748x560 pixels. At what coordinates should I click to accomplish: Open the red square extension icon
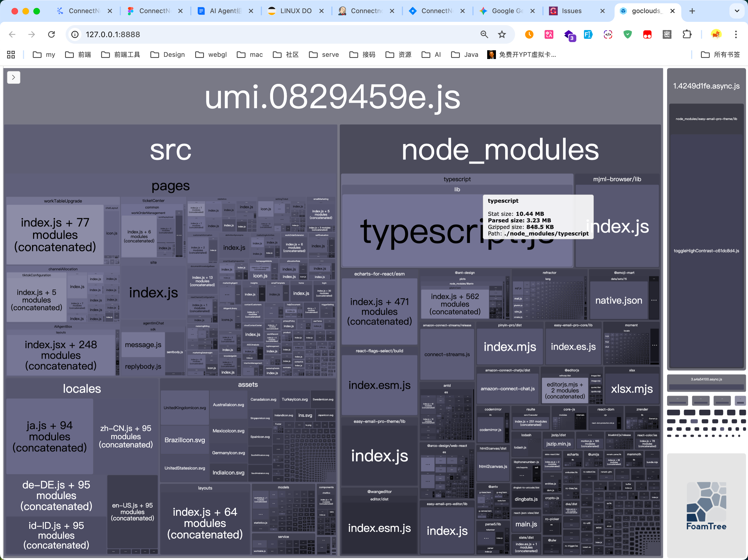(647, 34)
